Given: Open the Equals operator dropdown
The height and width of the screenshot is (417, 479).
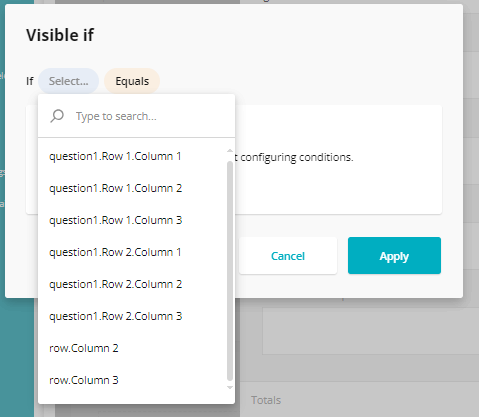Looking at the screenshot, I should (x=132, y=81).
